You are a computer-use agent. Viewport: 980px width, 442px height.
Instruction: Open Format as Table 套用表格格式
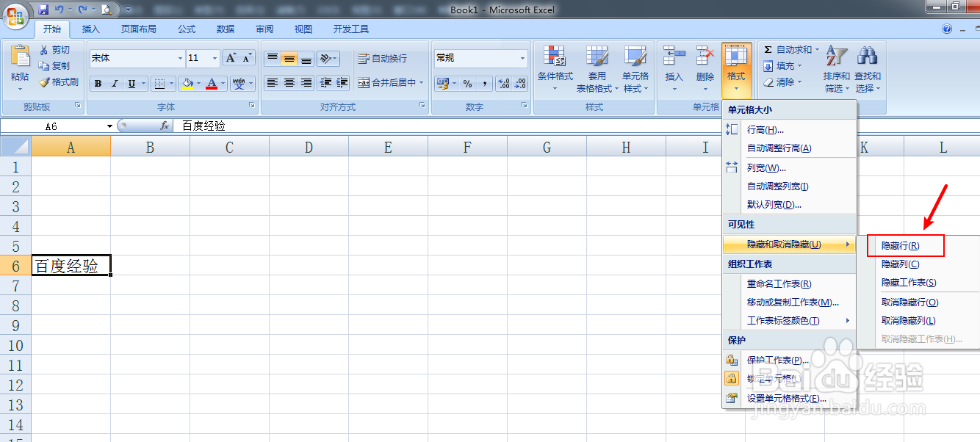(x=597, y=69)
